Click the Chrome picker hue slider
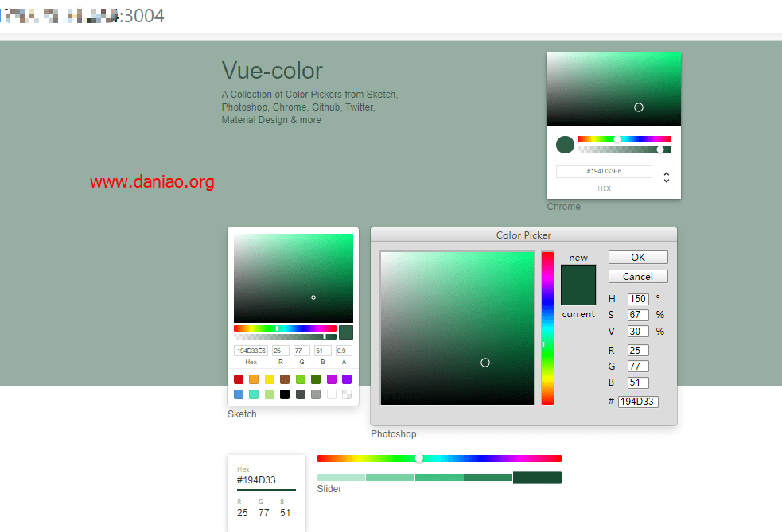The height and width of the screenshot is (532, 782). 624,138
